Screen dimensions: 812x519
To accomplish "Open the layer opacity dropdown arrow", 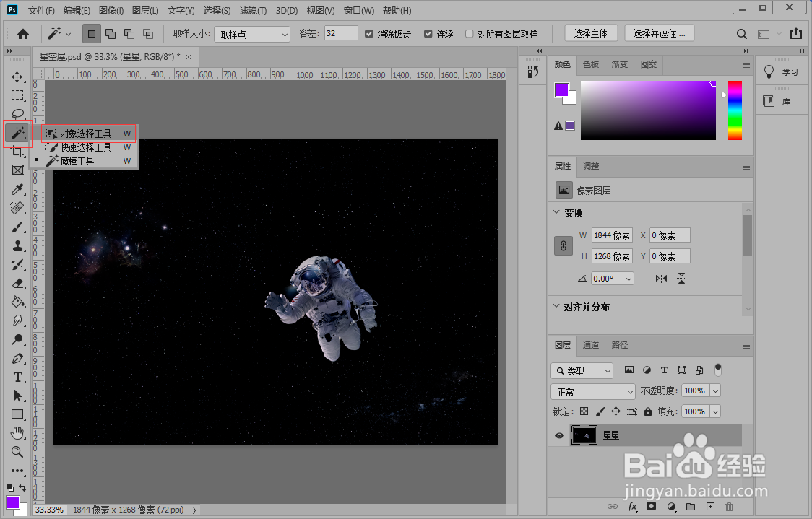I will coord(715,391).
